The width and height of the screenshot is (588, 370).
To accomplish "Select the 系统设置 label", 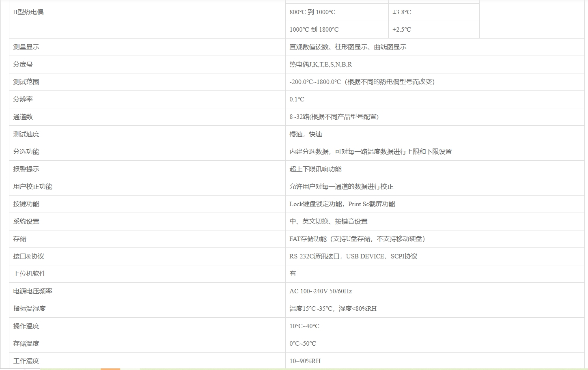I will point(26,222).
